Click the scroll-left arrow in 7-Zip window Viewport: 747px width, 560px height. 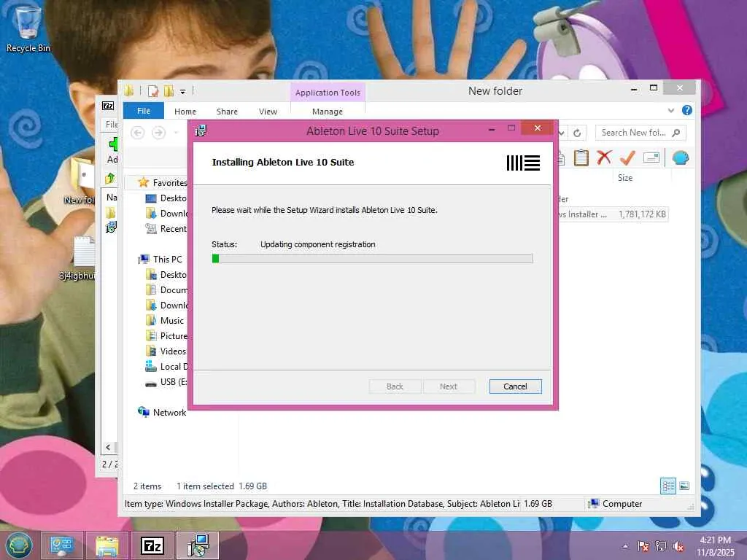(x=108, y=447)
